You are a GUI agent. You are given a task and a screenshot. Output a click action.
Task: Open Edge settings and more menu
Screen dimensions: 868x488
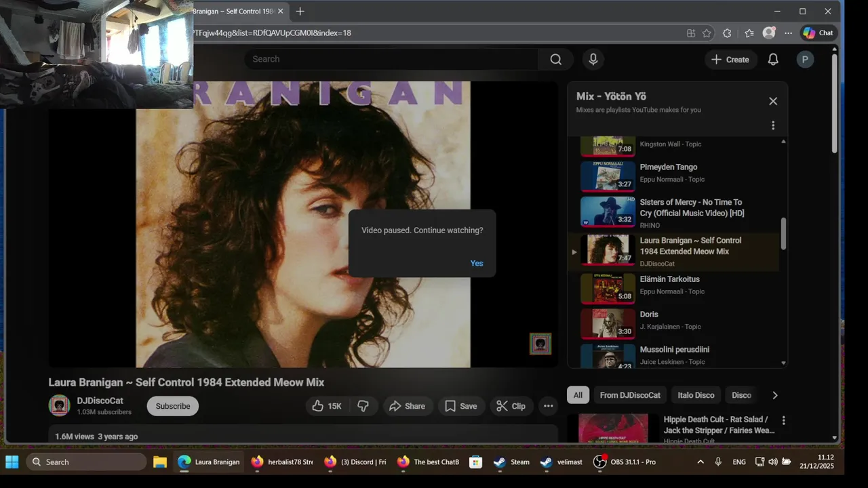788,33
